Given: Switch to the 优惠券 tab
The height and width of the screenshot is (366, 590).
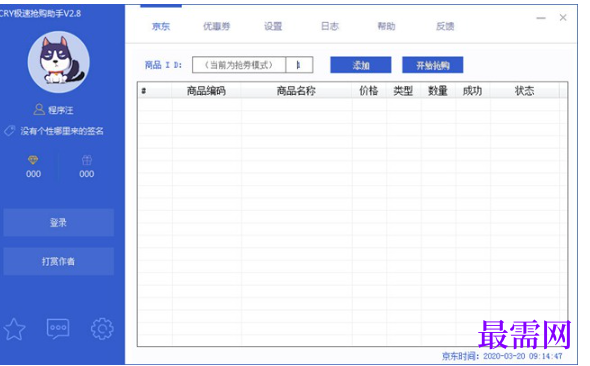Looking at the screenshot, I should point(216,26).
